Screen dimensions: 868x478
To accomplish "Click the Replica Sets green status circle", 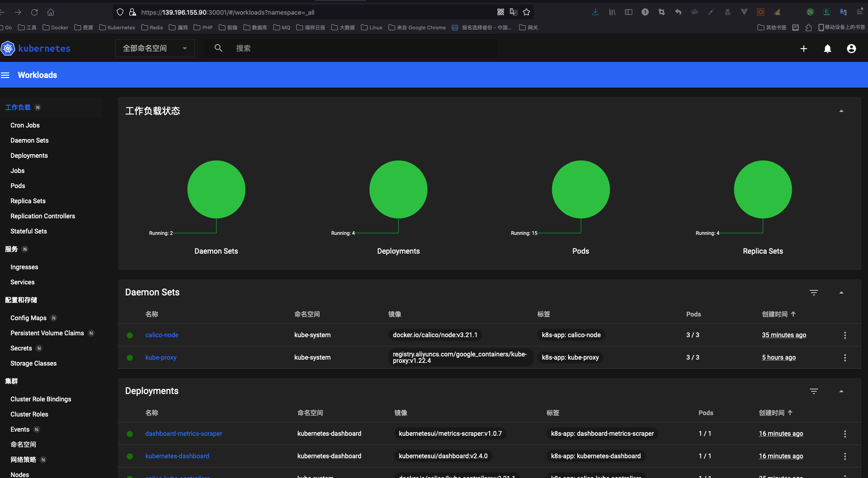I will 763,189.
